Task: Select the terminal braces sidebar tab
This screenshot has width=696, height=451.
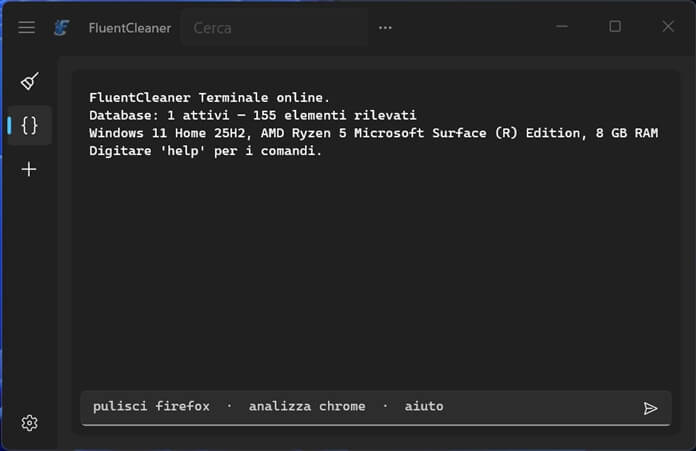Action: 29,125
